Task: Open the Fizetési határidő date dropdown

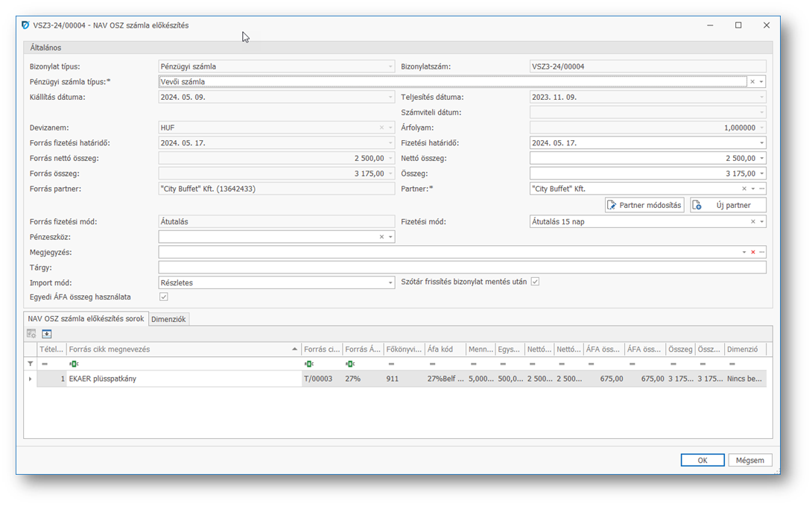Action: click(x=761, y=143)
